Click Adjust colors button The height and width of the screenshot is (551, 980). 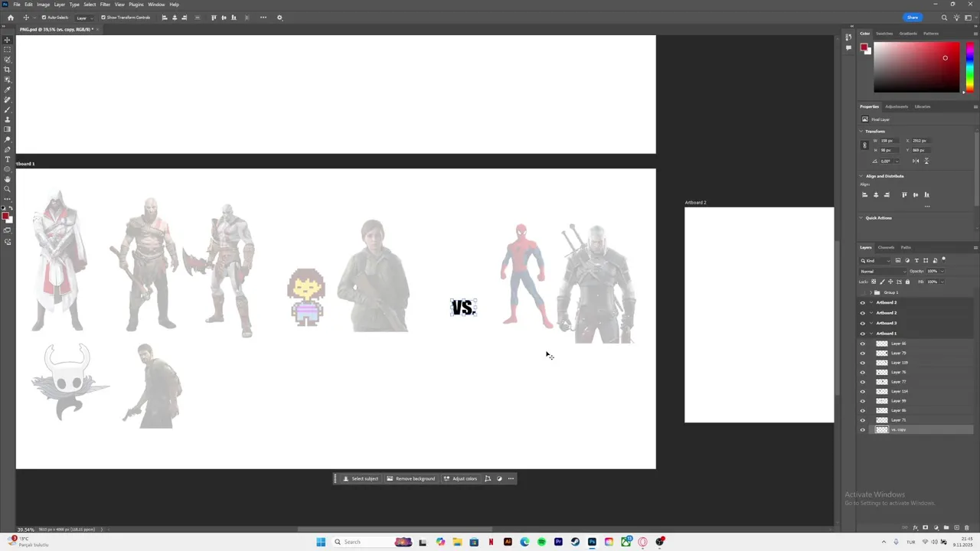coord(460,478)
